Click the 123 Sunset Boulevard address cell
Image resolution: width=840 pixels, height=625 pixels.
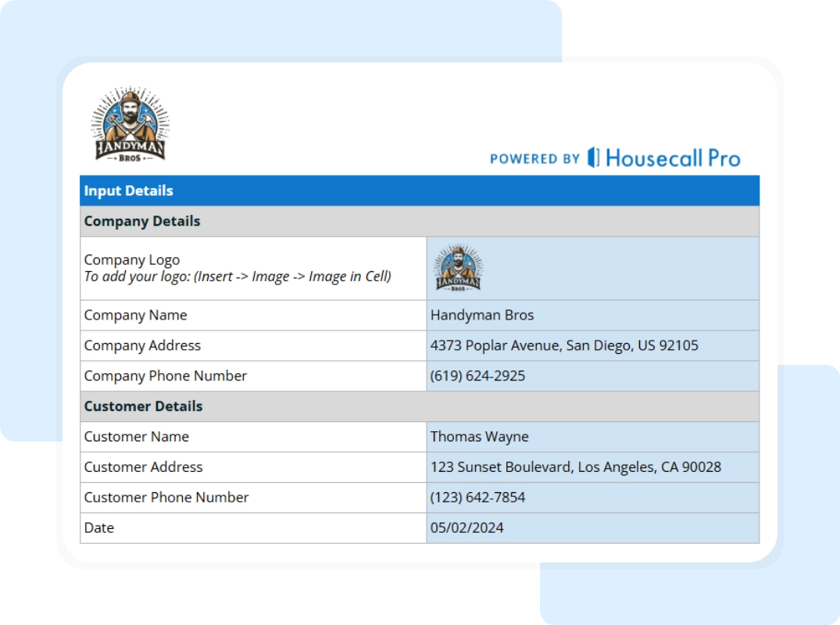pyautogui.click(x=592, y=467)
